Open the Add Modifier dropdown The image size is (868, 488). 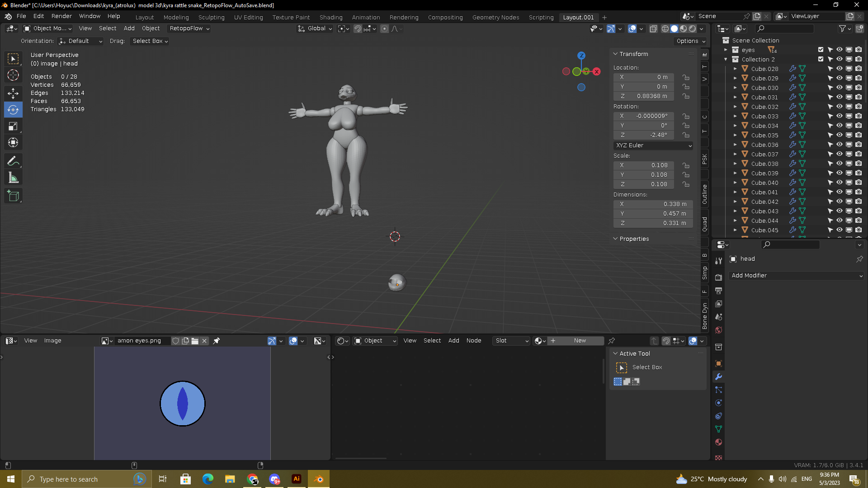[796, 275]
